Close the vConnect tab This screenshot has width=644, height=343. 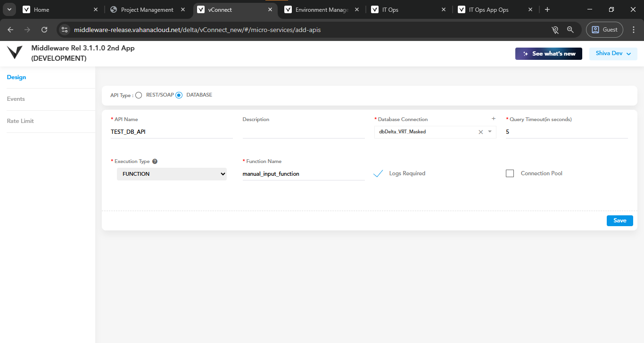point(271,9)
